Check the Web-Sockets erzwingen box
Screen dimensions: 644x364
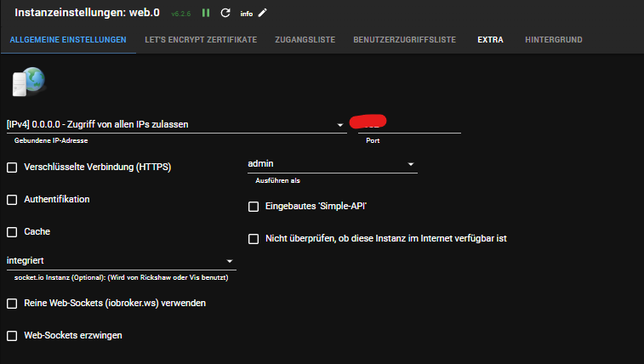pos(12,336)
